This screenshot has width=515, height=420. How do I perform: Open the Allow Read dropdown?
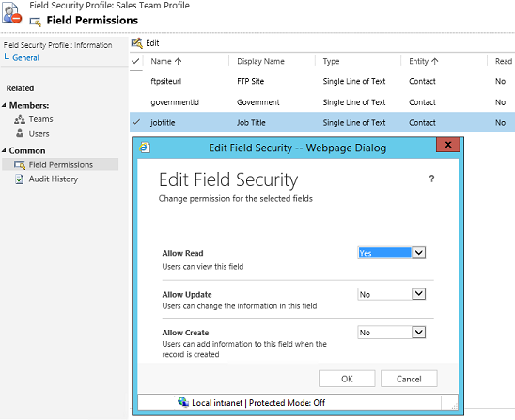[x=418, y=253]
